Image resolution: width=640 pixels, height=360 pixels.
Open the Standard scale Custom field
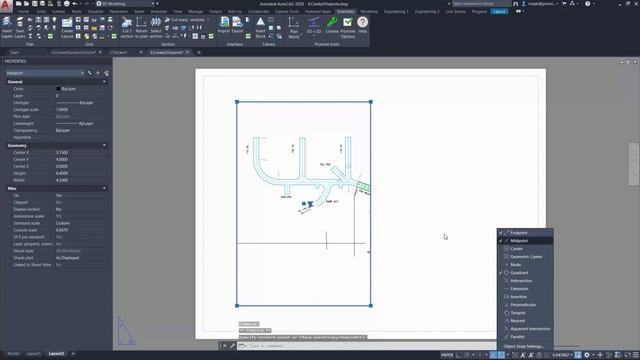coord(82,223)
